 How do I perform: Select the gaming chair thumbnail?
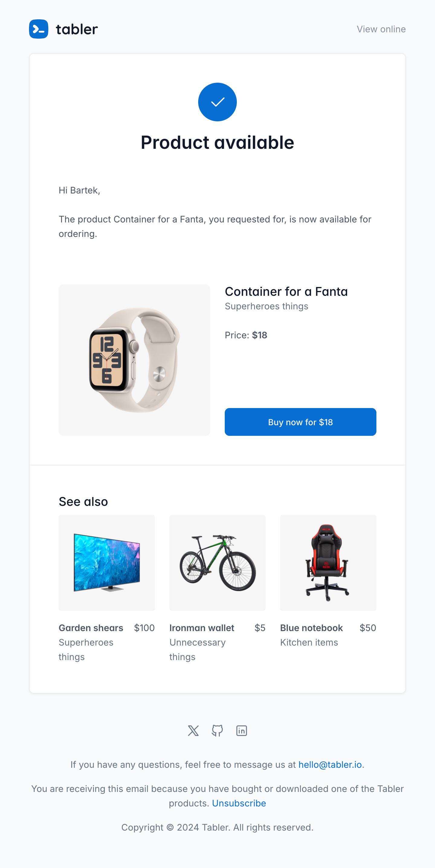[x=328, y=563]
